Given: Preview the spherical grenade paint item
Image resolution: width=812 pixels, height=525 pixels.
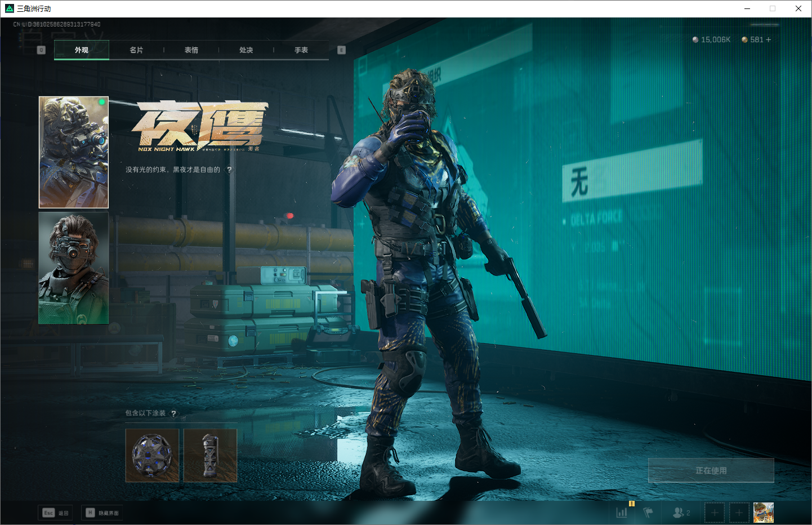Looking at the screenshot, I should 152,455.
